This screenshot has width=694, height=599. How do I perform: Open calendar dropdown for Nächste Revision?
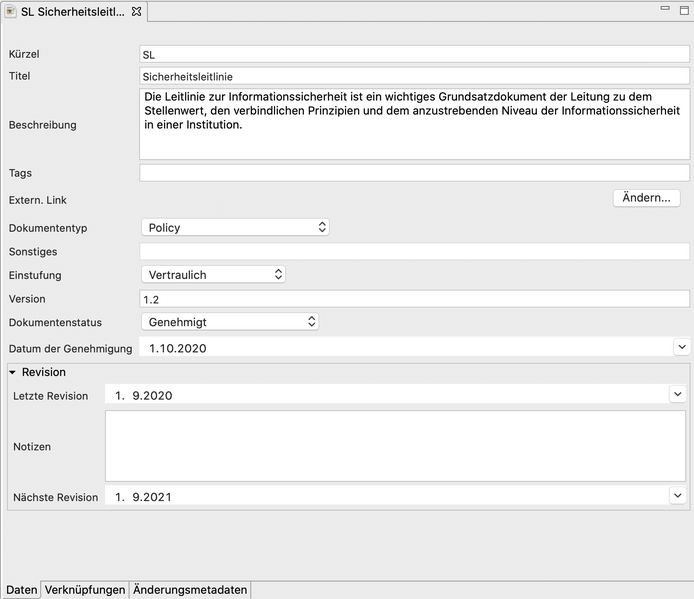point(678,495)
